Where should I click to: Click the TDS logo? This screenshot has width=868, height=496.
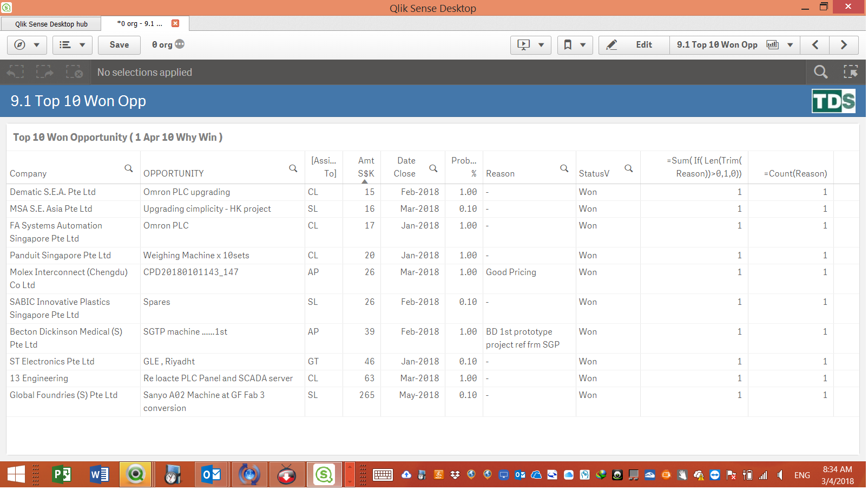point(833,101)
